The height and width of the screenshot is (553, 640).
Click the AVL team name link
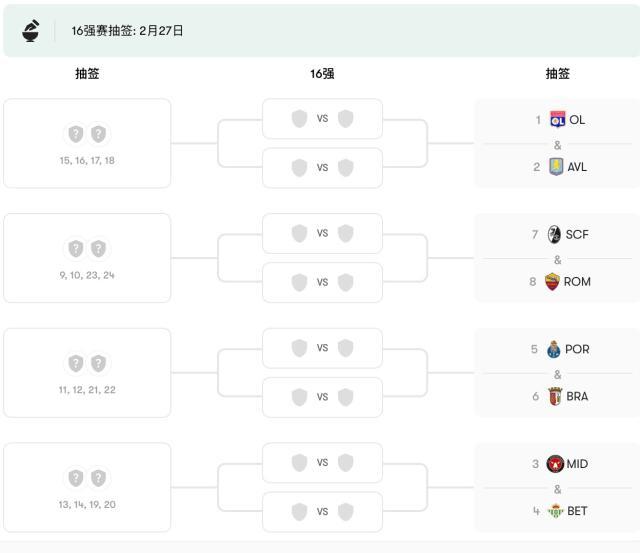(x=577, y=167)
